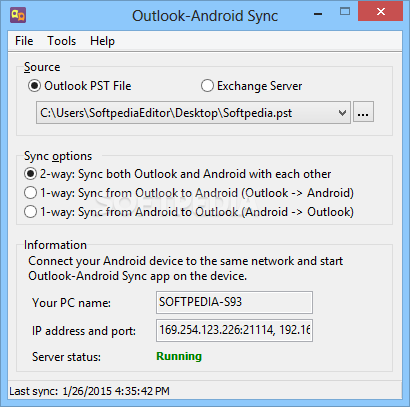Minimize the Outlook-Android Sync window
Viewport: 410px width, 407px height.
[x=318, y=14]
